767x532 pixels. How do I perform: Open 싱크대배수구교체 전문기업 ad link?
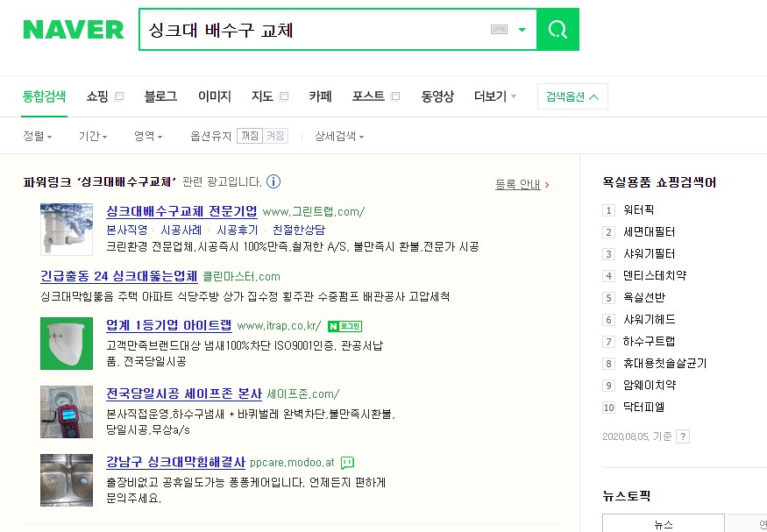click(x=181, y=212)
